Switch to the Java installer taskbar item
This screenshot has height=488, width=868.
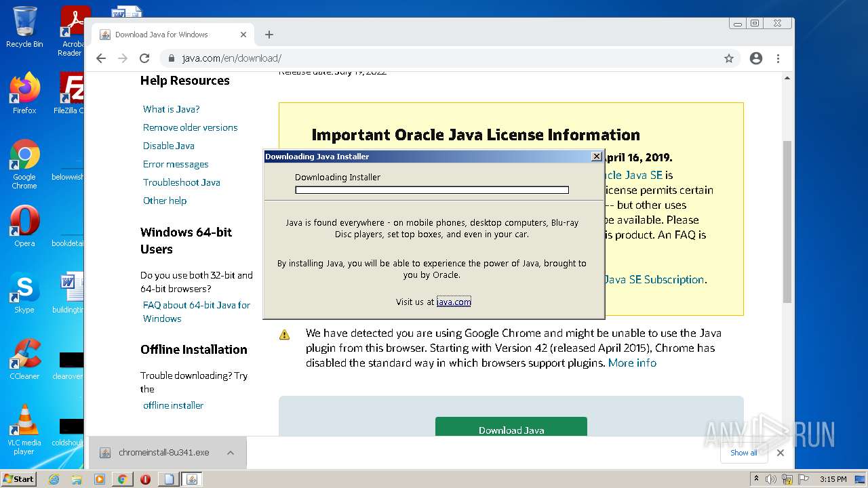pyautogui.click(x=191, y=479)
